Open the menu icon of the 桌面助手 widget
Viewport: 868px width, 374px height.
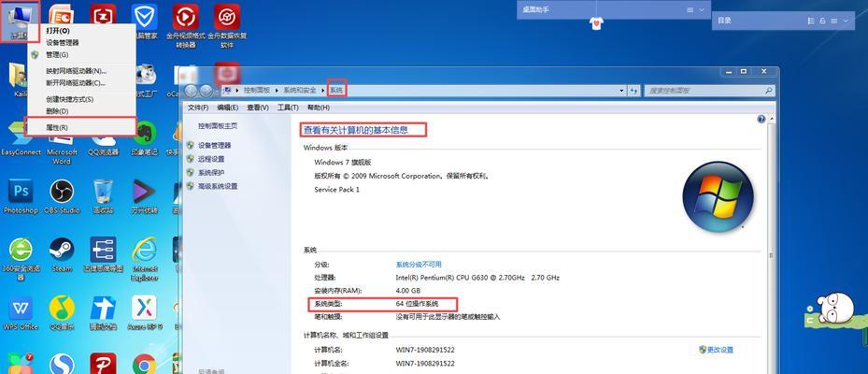point(690,10)
